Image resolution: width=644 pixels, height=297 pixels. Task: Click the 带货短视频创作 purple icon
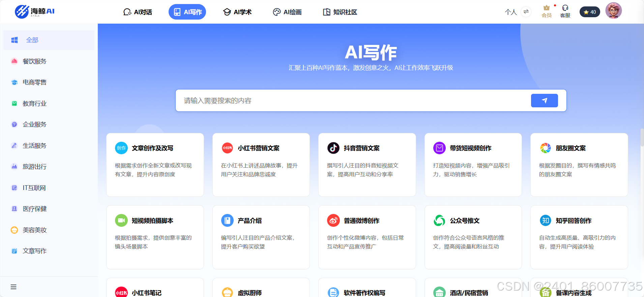(439, 148)
